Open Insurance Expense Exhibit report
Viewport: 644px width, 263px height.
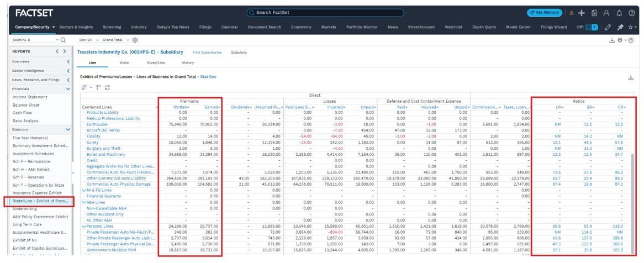click(x=37, y=193)
